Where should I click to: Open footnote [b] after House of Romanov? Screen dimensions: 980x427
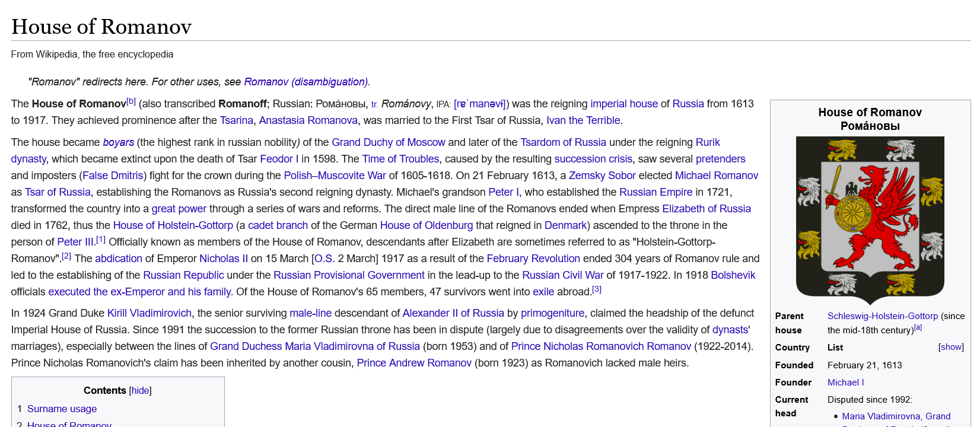click(131, 101)
